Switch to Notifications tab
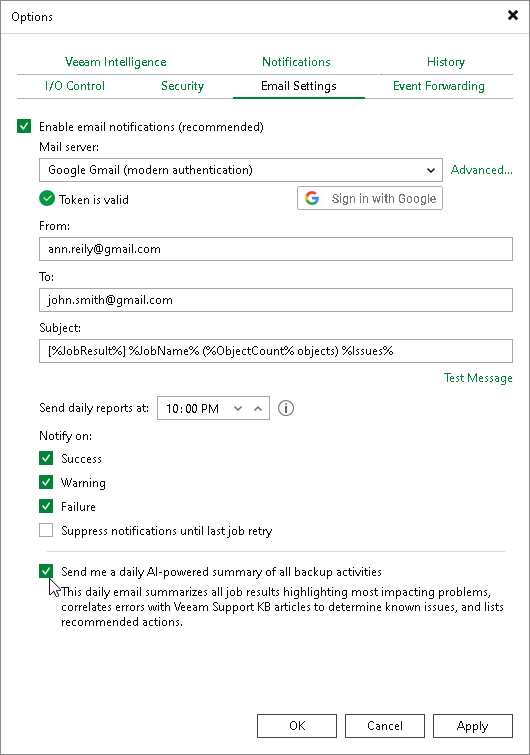Image resolution: width=530 pixels, height=755 pixels. click(296, 62)
